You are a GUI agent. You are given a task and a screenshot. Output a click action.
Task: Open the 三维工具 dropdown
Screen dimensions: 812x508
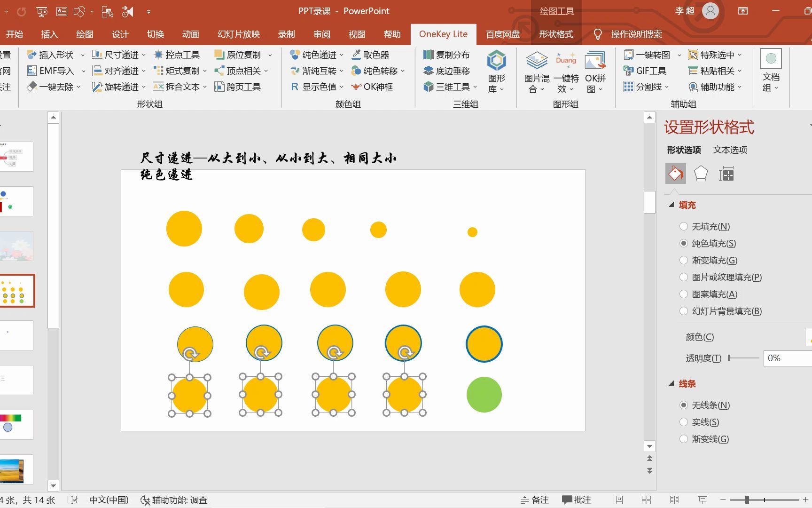[475, 87]
